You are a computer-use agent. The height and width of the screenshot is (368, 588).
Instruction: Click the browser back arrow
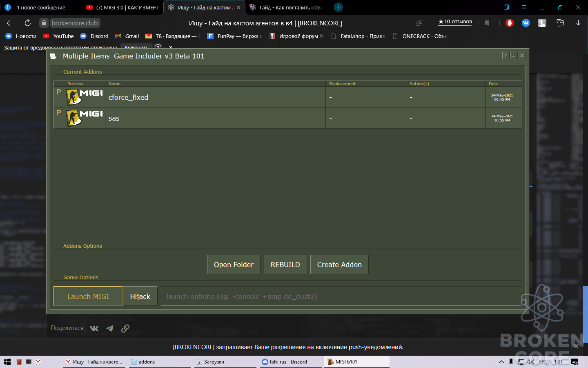coord(10,23)
